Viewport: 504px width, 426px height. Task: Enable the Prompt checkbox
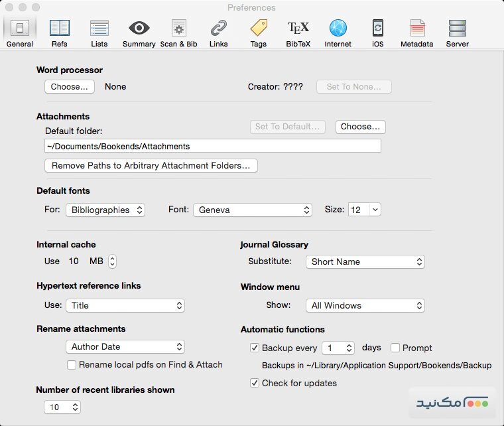click(x=395, y=348)
